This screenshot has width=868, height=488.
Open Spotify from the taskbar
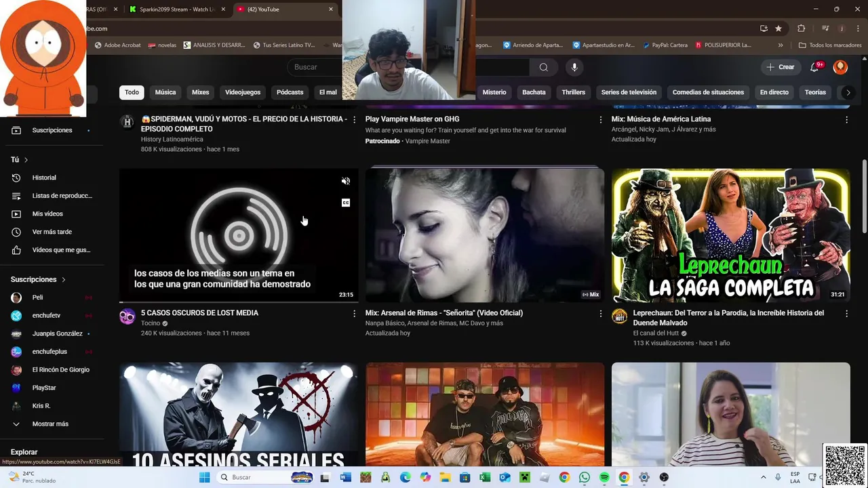[604, 477]
